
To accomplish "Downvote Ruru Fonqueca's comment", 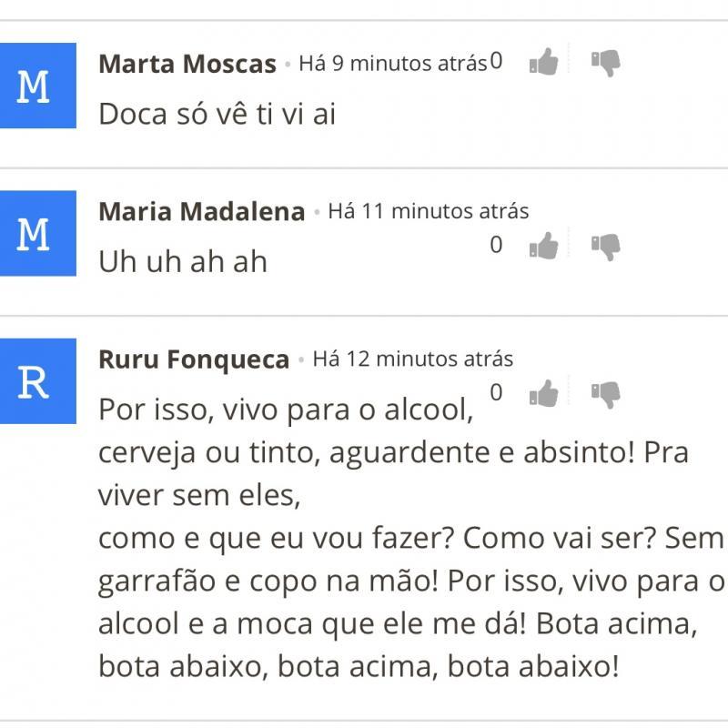I will (606, 395).
